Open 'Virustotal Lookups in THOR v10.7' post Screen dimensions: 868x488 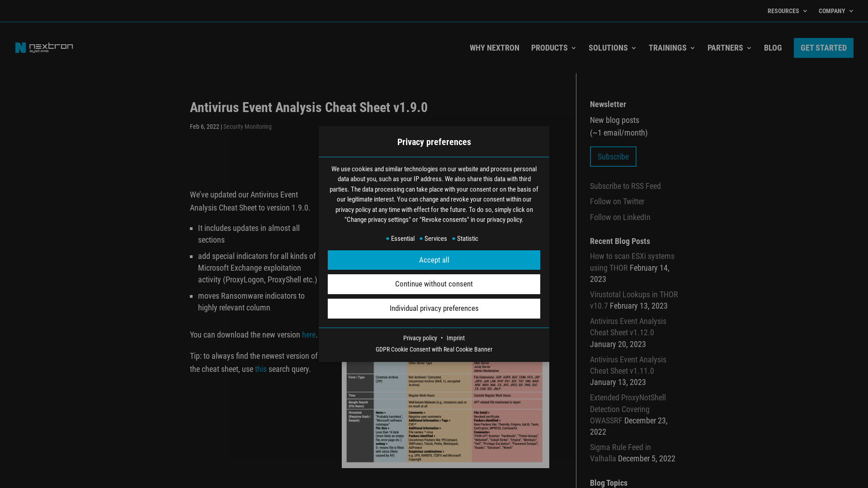[x=633, y=300]
